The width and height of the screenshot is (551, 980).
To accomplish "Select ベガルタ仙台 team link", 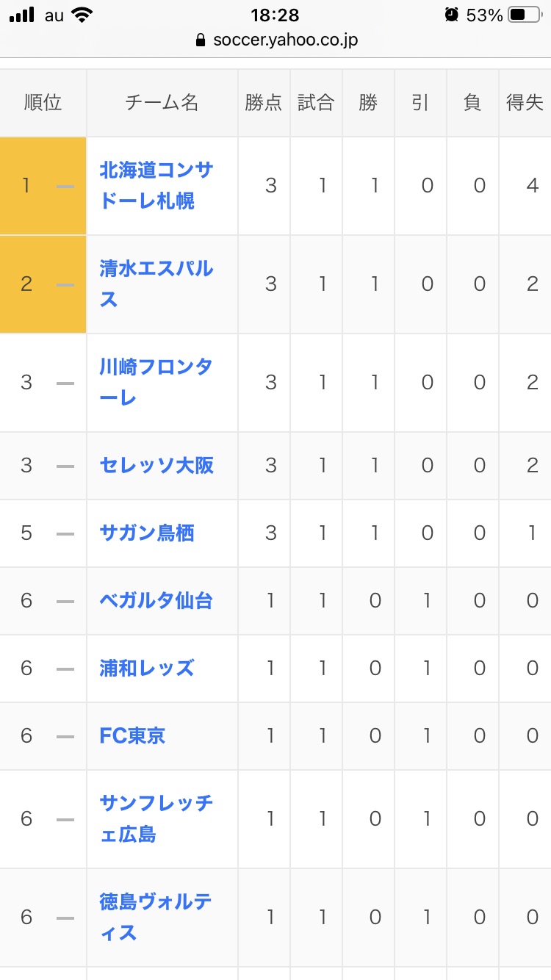I will tap(156, 600).
